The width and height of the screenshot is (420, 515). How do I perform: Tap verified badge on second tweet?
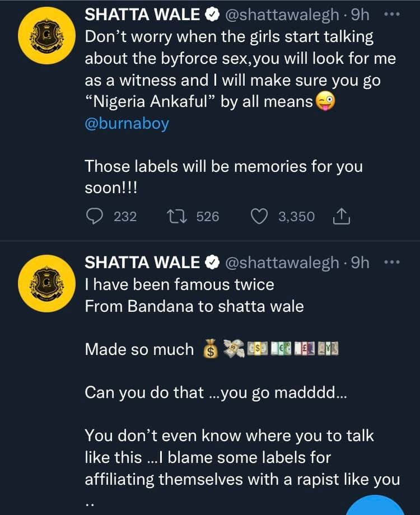212,263
